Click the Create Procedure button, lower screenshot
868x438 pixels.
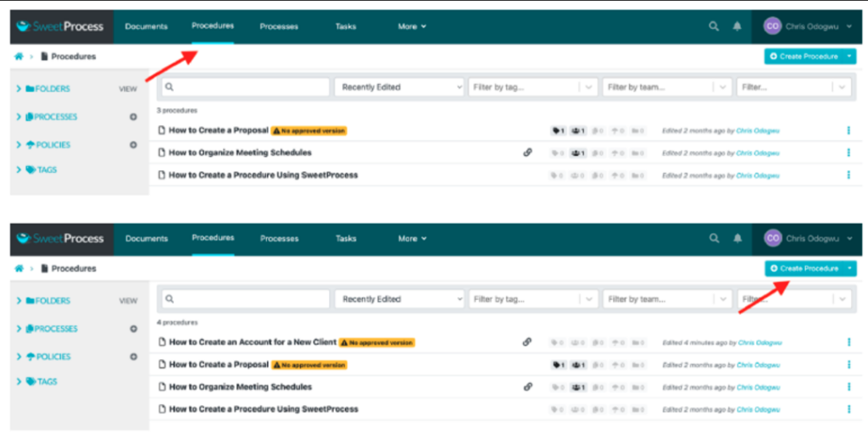(x=804, y=269)
